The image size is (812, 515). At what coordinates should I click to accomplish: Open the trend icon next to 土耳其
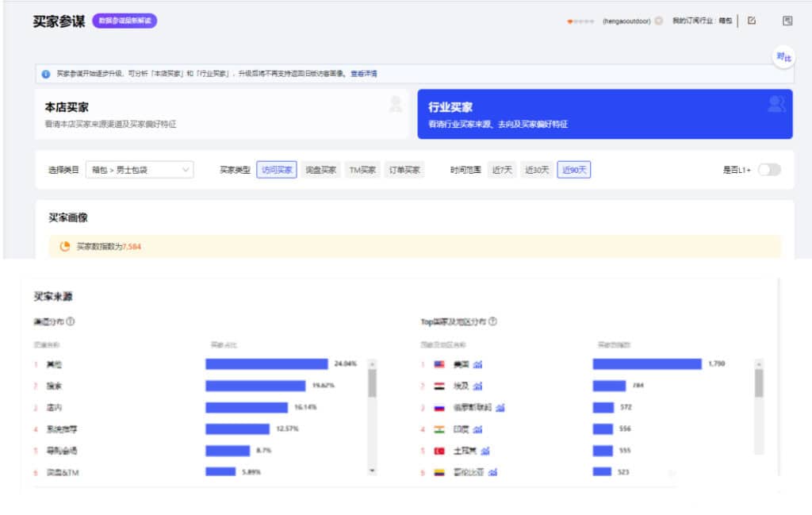coord(485,451)
